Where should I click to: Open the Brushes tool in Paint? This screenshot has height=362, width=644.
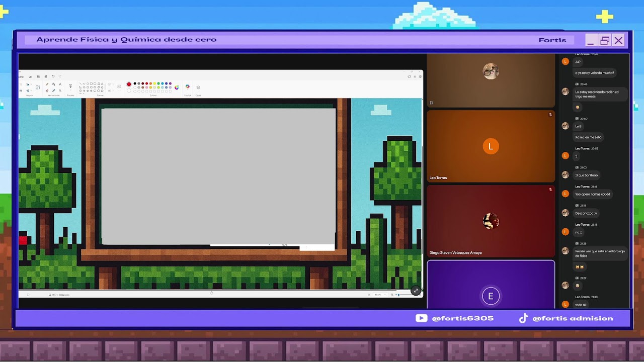coord(70,85)
